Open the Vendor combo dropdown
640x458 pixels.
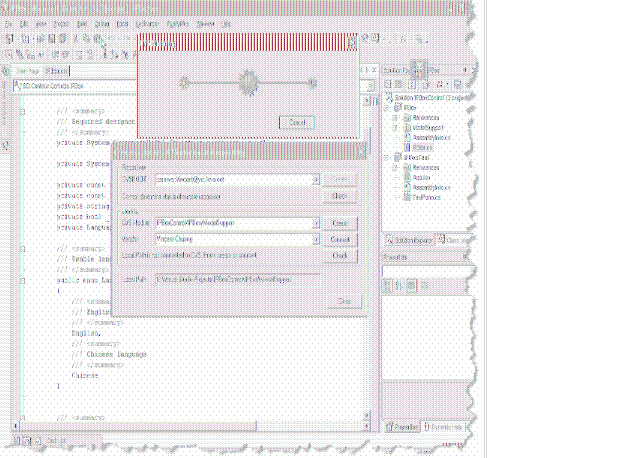(x=316, y=240)
